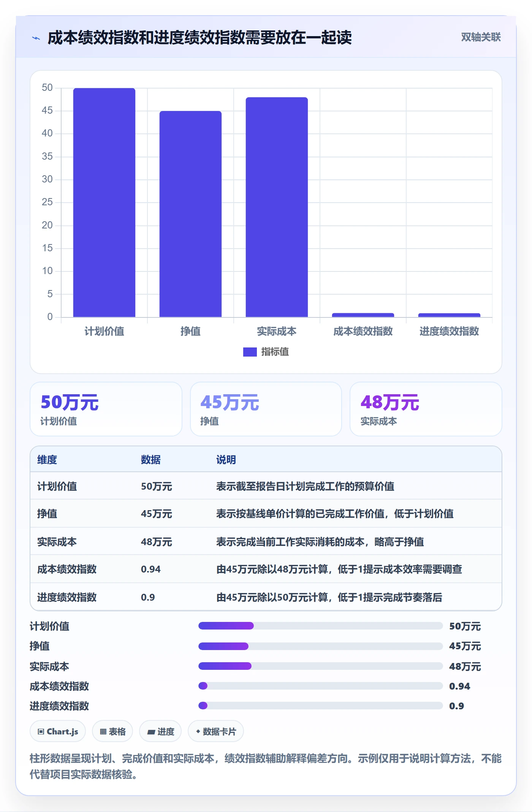This screenshot has width=532, height=812.
Task: Select the 挣值 table row name
Action: 47,514
